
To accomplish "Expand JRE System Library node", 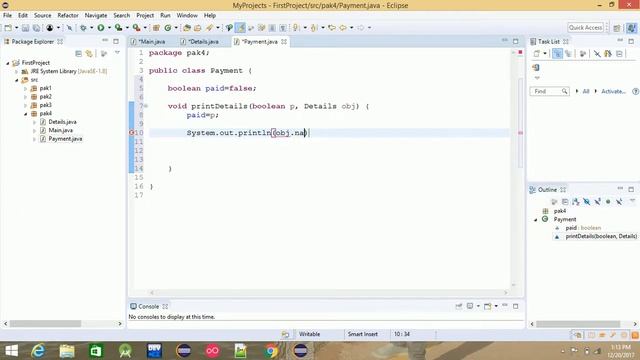I will (x=16, y=71).
